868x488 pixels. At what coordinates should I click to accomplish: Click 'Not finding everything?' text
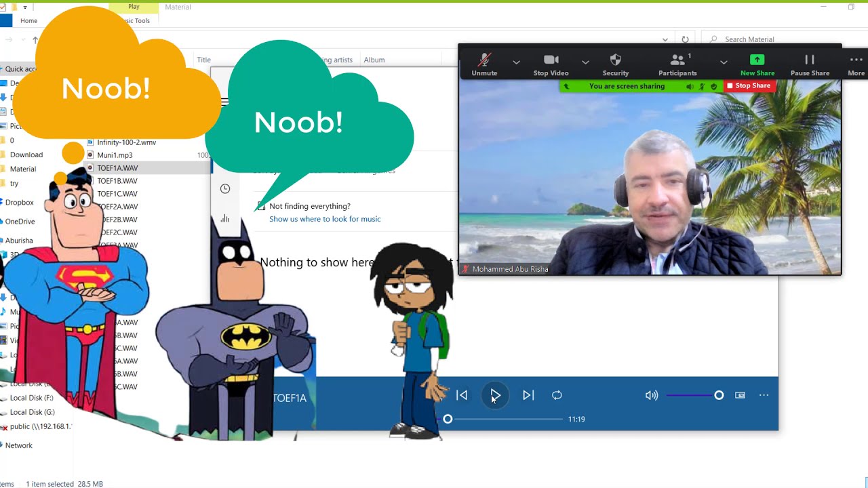310,206
